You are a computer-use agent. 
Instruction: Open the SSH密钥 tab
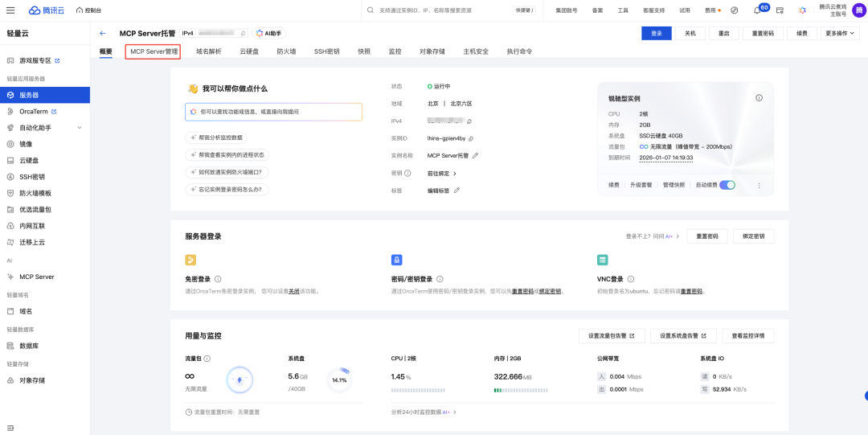[326, 51]
